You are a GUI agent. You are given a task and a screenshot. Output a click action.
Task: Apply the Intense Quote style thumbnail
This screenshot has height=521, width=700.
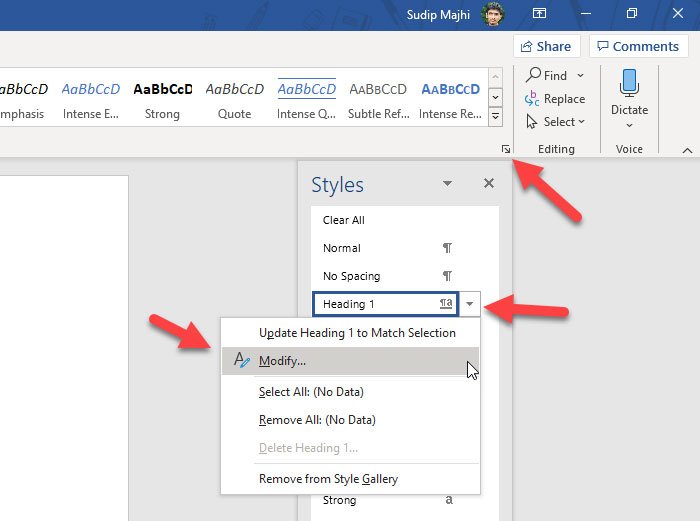[307, 98]
